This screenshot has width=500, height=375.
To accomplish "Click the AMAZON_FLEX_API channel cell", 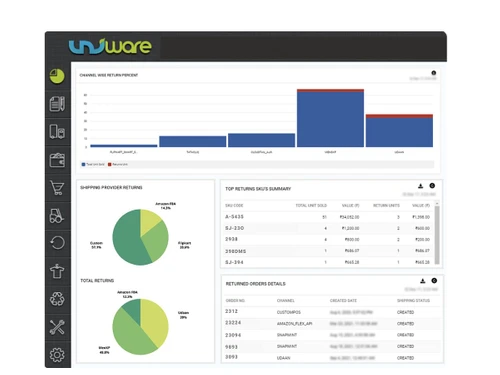I will 295,324.
